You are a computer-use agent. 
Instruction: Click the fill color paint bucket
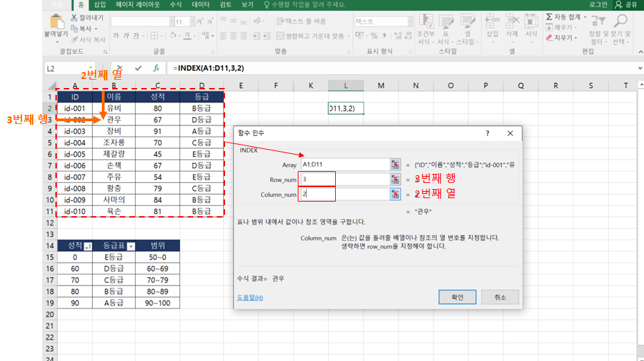coord(173,36)
